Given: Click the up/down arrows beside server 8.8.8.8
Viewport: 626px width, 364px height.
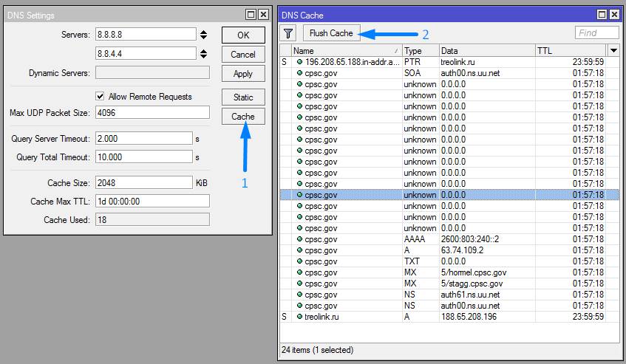Looking at the screenshot, I should 203,34.
